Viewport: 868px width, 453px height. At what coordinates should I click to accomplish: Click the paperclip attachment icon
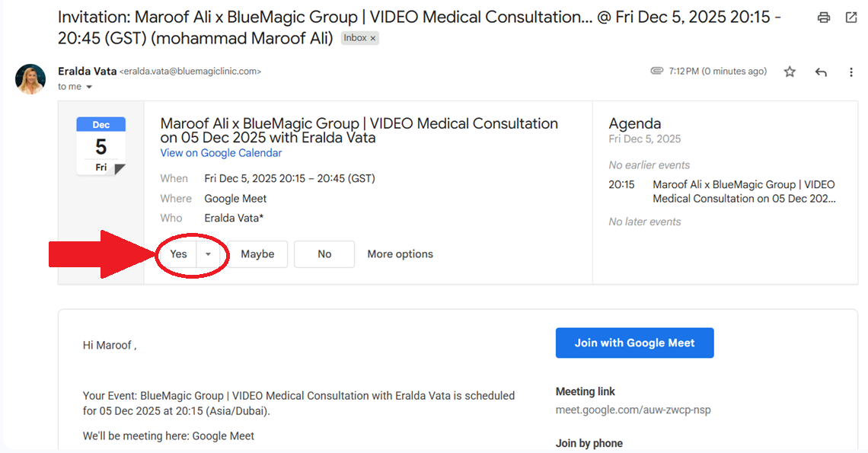point(656,71)
